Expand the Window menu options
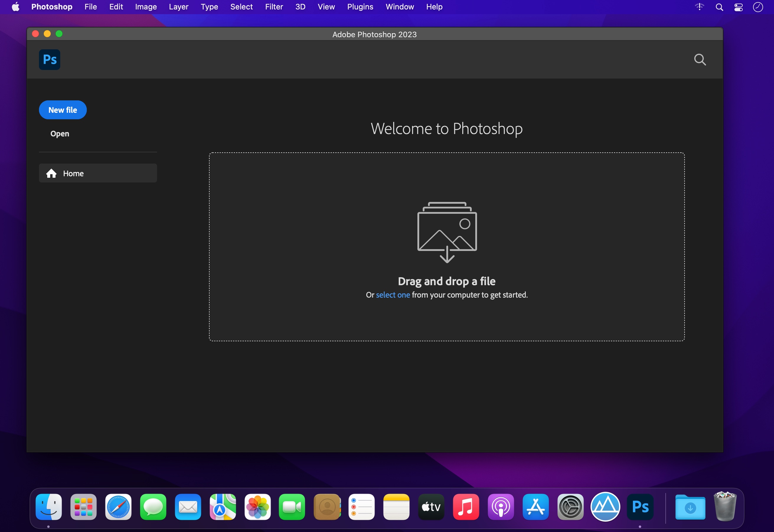The image size is (774, 532). pyautogui.click(x=399, y=6)
